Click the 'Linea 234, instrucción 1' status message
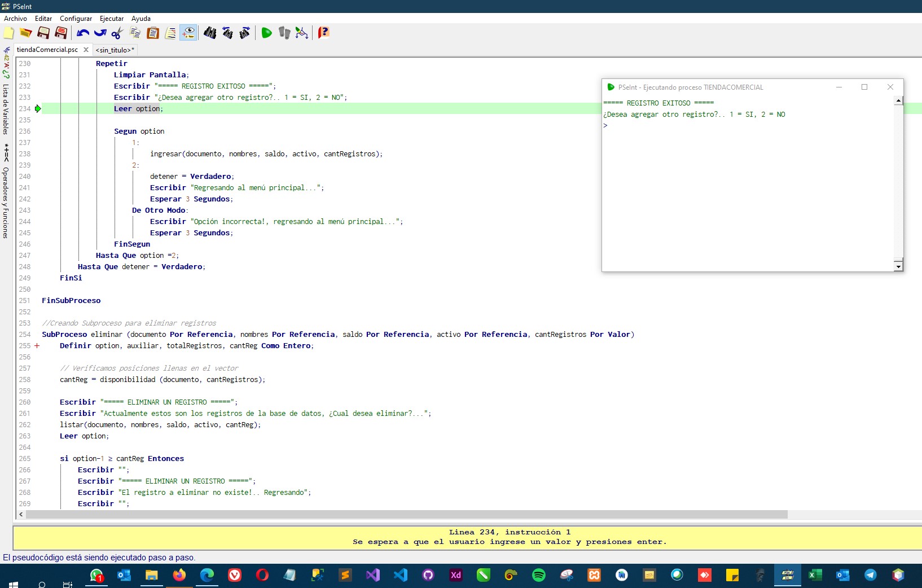Image resolution: width=922 pixels, height=588 pixels. pyautogui.click(x=510, y=532)
